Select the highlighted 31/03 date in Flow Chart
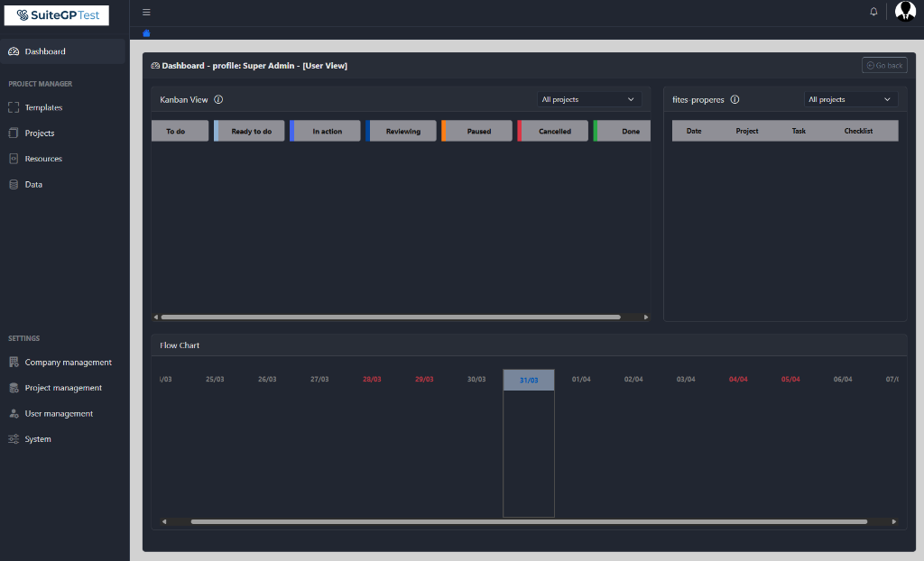Image resolution: width=924 pixels, height=561 pixels. coord(528,379)
